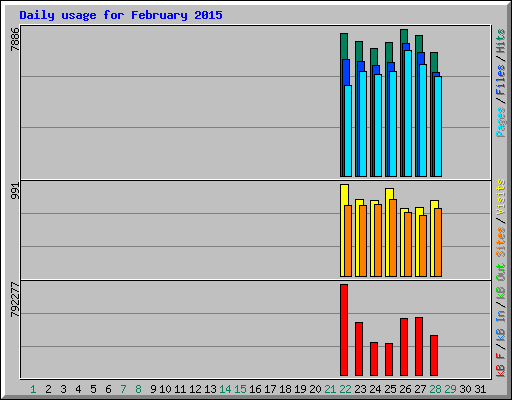The height and width of the screenshot is (400, 512).
Task: Select the cyan pages bar for day 25
Action: [x=393, y=124]
